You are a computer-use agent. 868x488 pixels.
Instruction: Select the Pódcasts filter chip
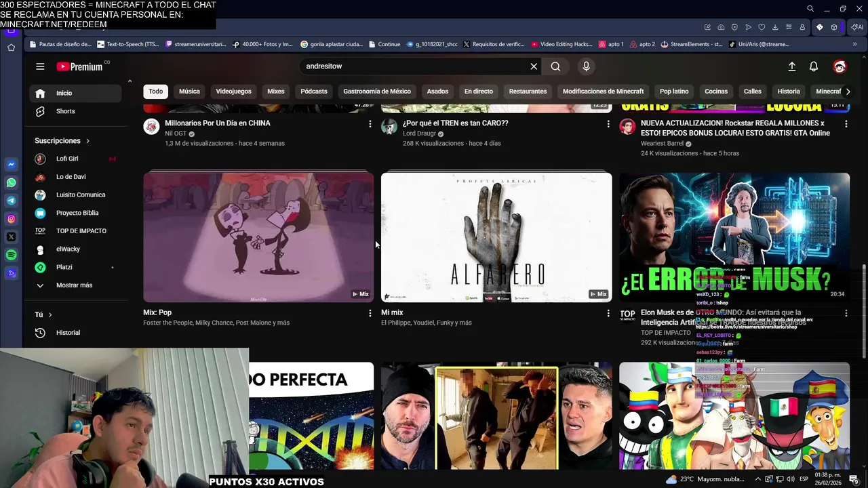click(x=314, y=91)
